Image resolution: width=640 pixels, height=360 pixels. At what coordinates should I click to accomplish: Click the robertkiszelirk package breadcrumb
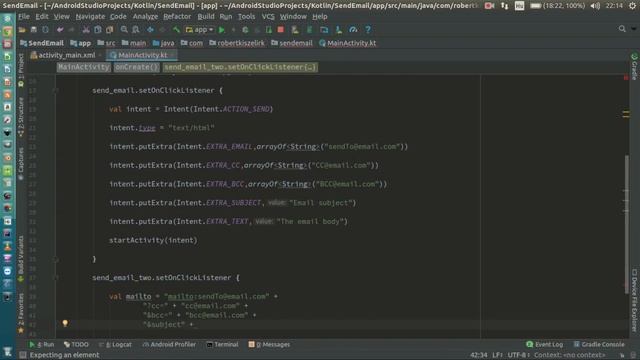pyautogui.click(x=237, y=43)
